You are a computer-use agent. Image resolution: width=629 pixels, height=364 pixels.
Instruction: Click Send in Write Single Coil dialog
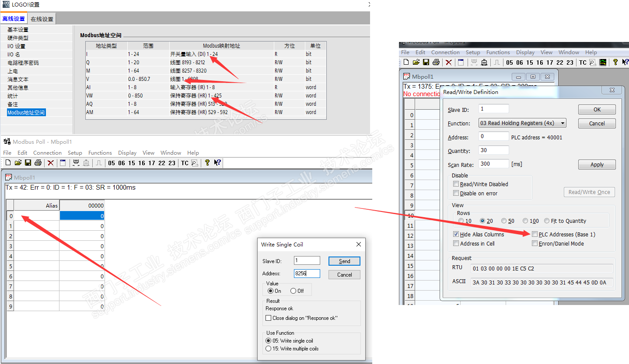[345, 261]
